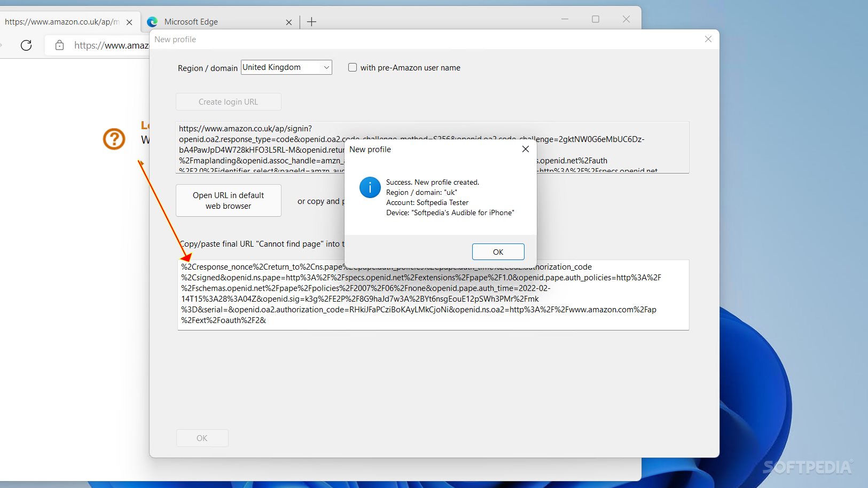Minimize the Edge browser window
The height and width of the screenshot is (488, 868).
click(x=565, y=19)
